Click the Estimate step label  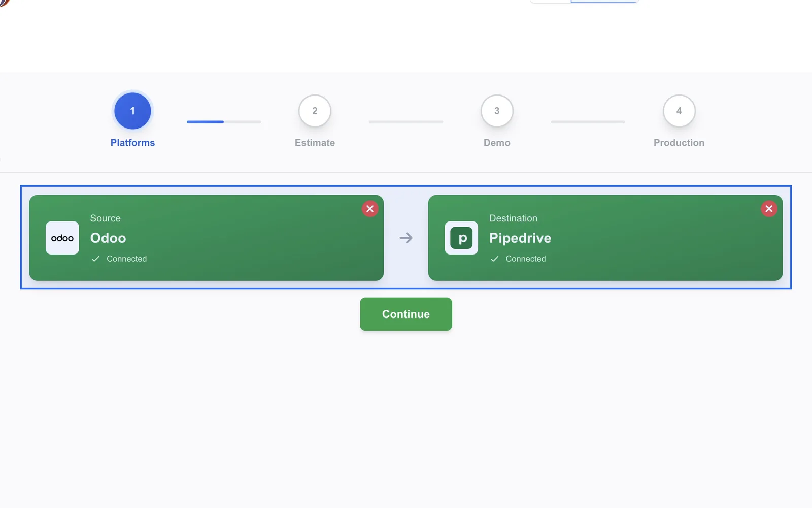tap(315, 143)
